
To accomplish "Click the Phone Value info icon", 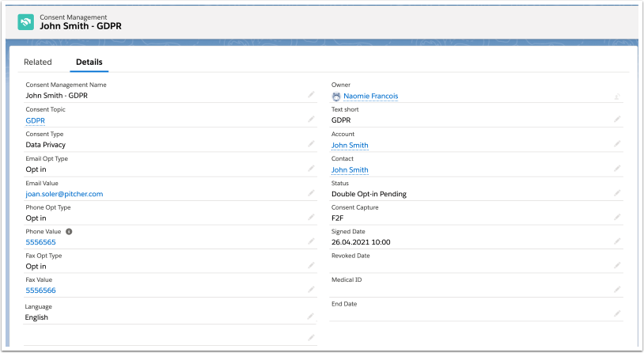I will (69, 231).
